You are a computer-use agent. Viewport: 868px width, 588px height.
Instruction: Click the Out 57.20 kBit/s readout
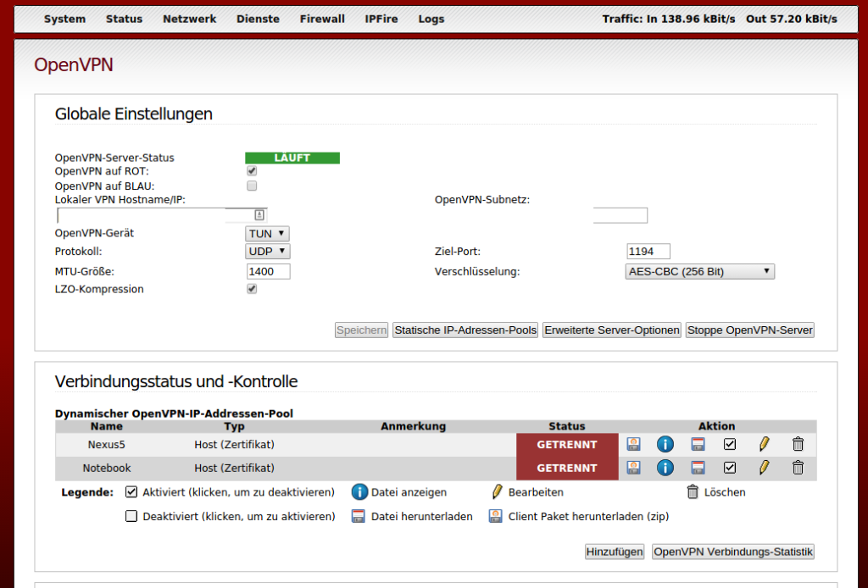pyautogui.click(x=791, y=19)
